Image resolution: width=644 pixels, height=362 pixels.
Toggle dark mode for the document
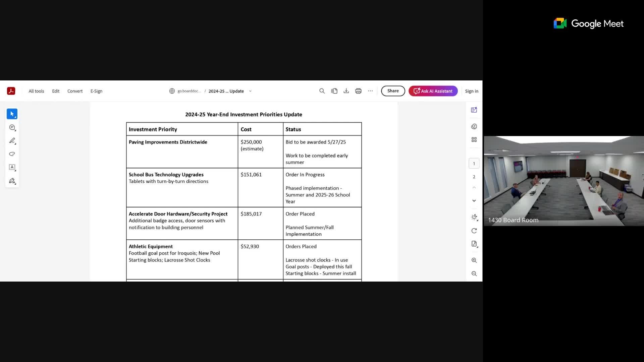click(x=474, y=217)
